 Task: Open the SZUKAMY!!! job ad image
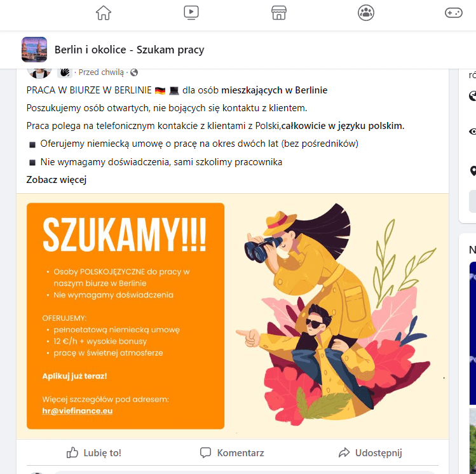(x=233, y=316)
